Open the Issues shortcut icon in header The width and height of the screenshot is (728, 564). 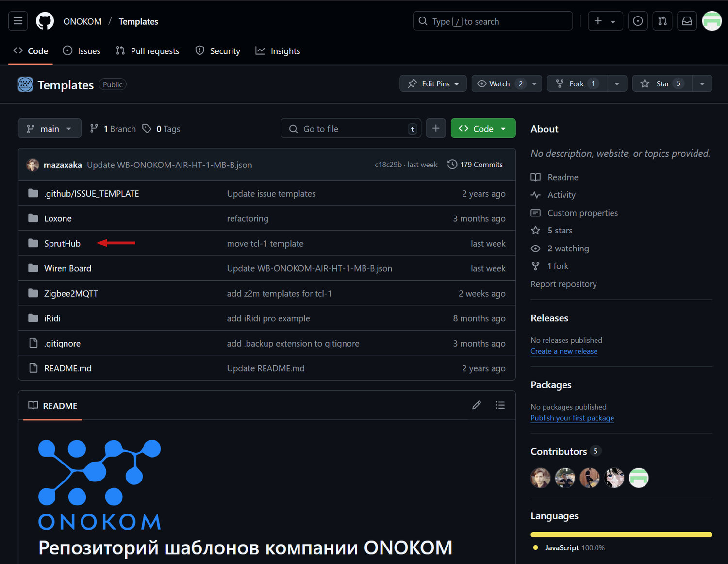click(x=638, y=21)
